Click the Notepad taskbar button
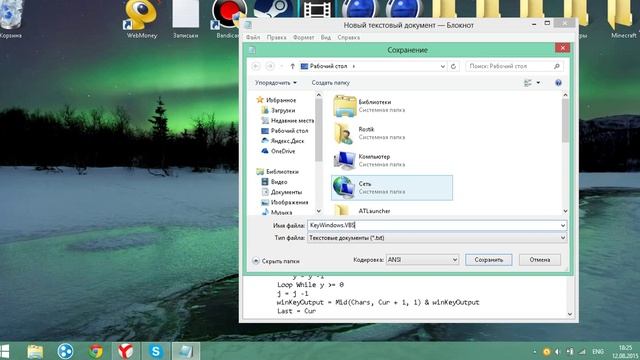 [x=186, y=351]
